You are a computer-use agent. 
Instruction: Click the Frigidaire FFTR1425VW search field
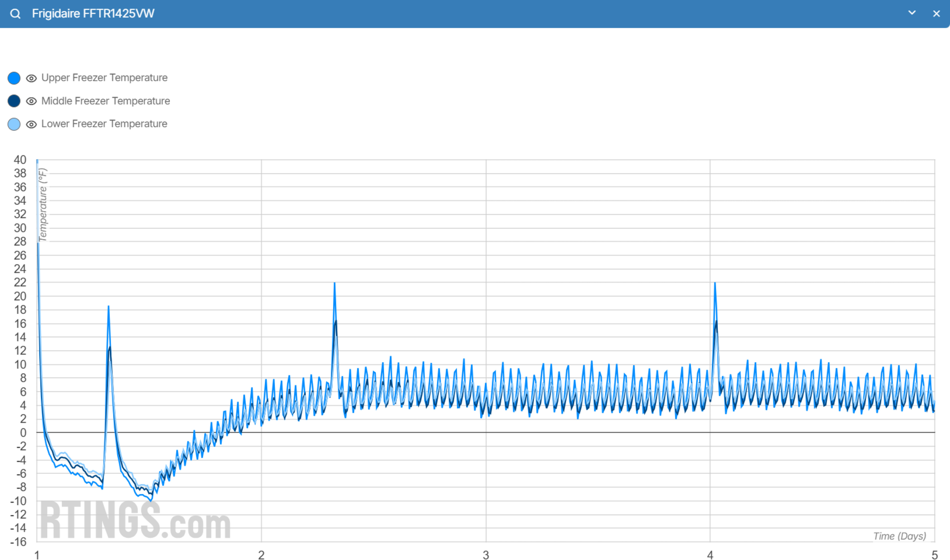coord(93,14)
